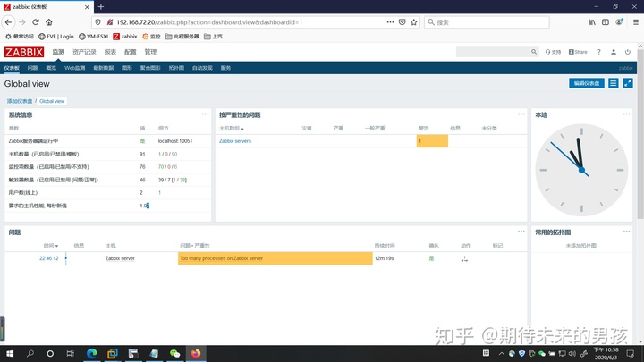Click the browser reload icon
The width and height of the screenshot is (644, 362).
click(x=36, y=22)
